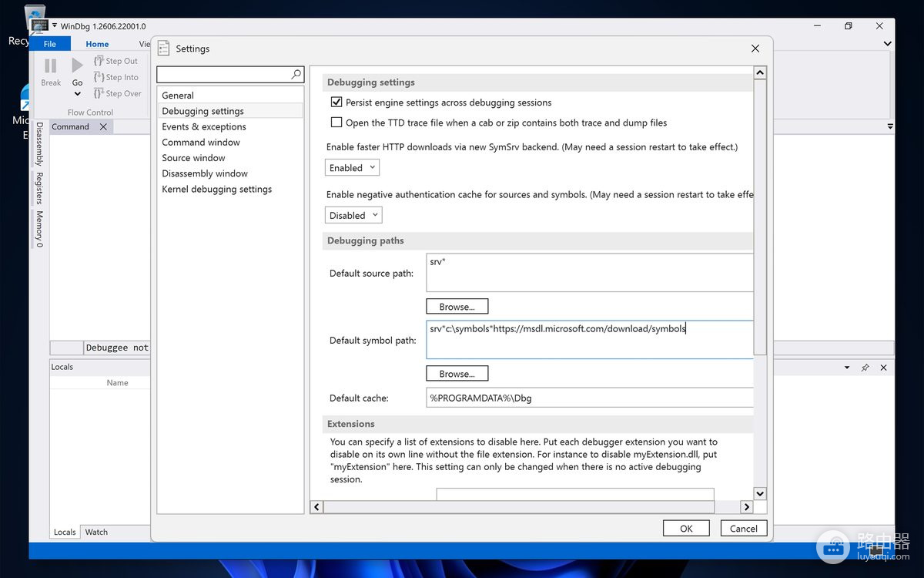Switch to the Watch tab
The width and height of the screenshot is (924, 578).
pos(96,532)
